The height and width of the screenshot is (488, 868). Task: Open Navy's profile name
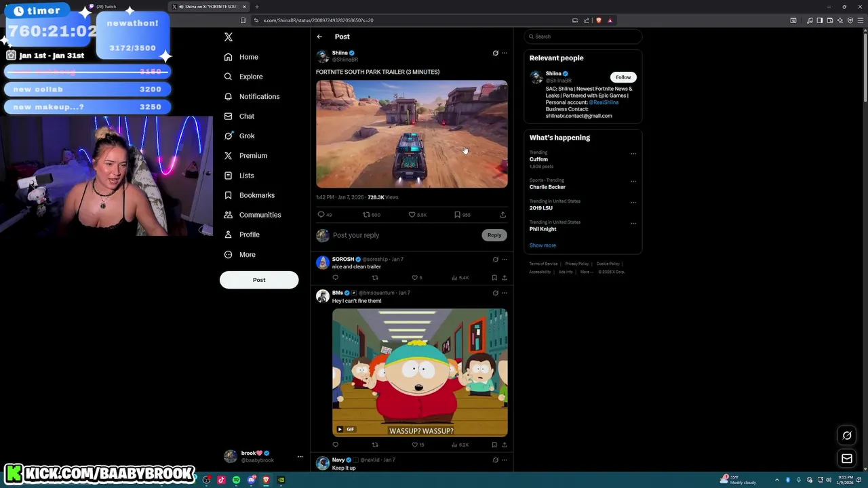point(338,460)
